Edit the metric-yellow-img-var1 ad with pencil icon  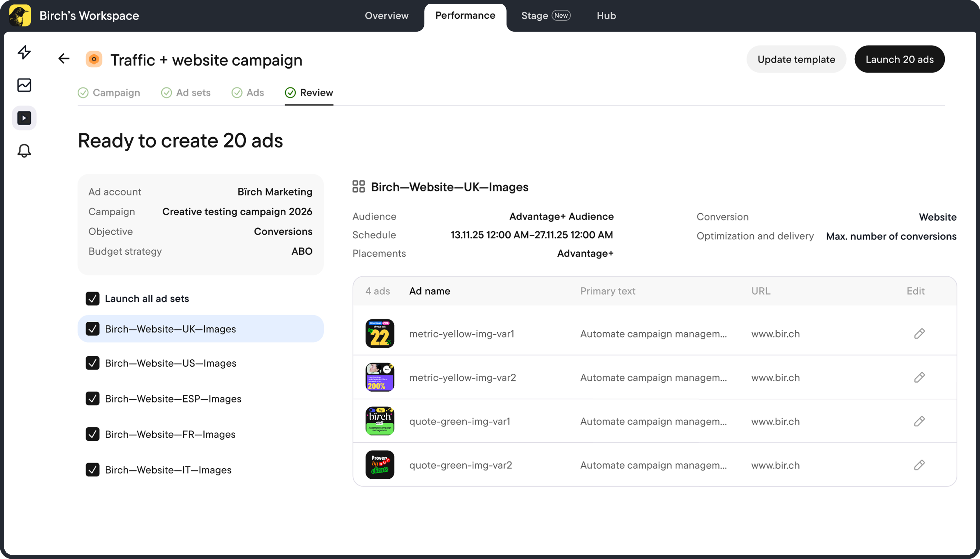[919, 334]
